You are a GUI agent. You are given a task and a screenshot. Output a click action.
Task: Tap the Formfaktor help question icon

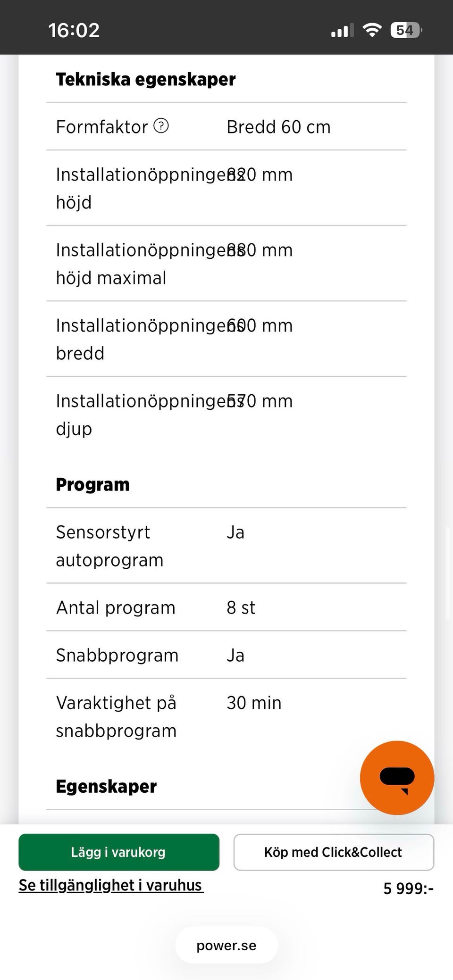pos(161,126)
